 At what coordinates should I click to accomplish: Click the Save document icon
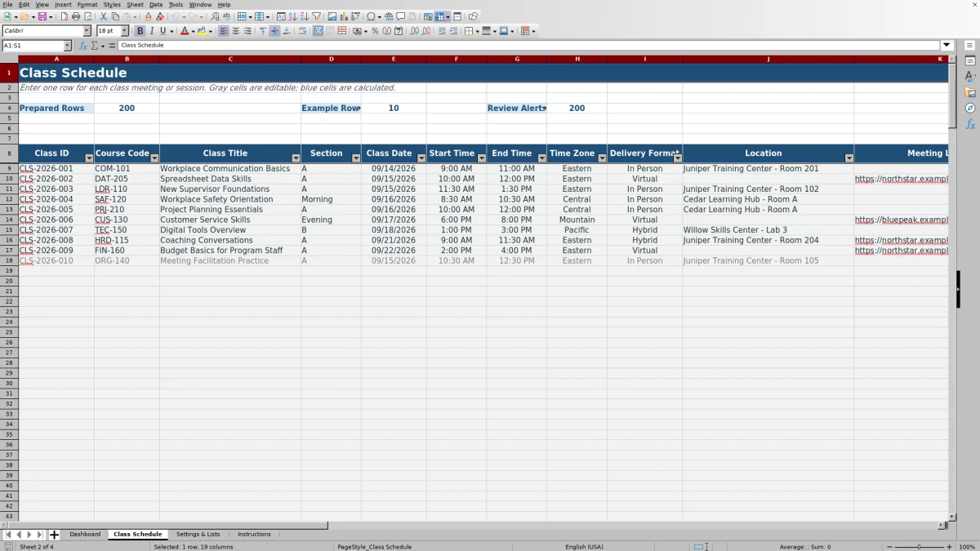point(42,16)
